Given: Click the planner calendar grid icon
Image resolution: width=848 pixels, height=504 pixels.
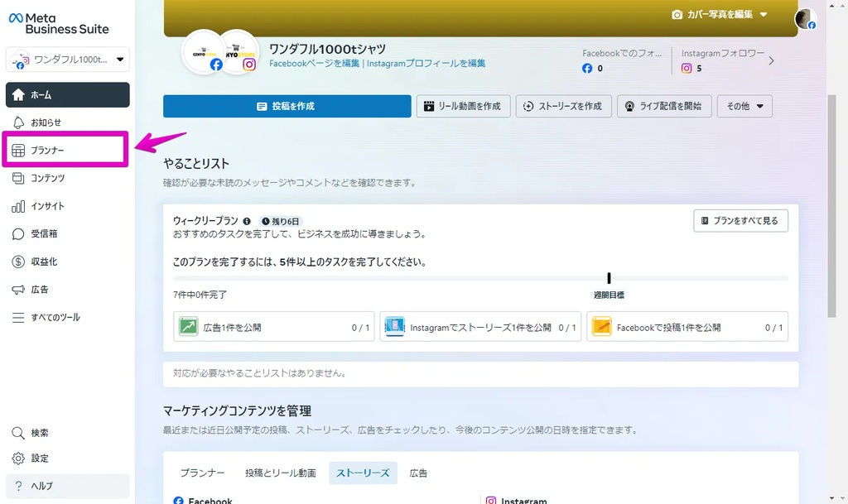Looking at the screenshot, I should pos(18,150).
